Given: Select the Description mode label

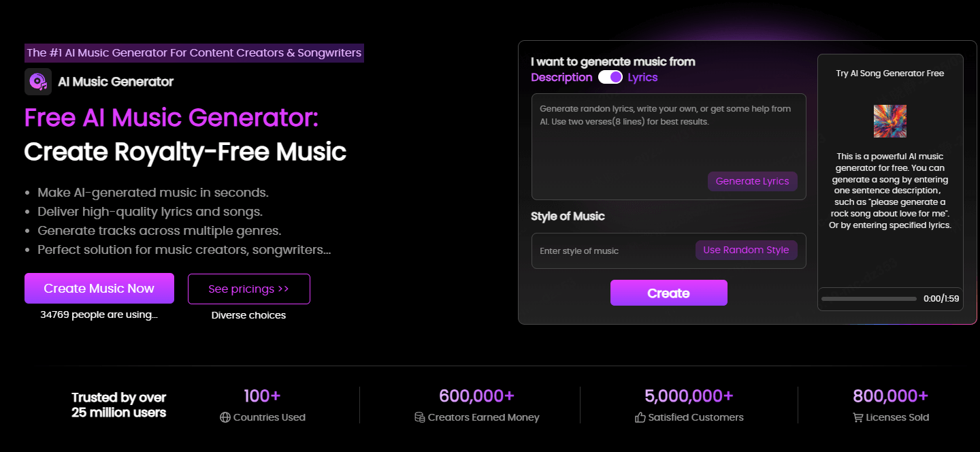Looking at the screenshot, I should click(x=561, y=78).
